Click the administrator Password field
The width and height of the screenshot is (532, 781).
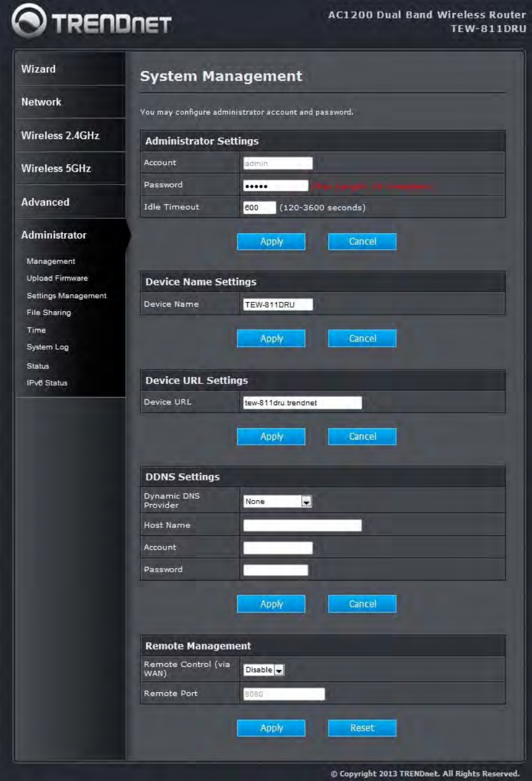coord(276,186)
